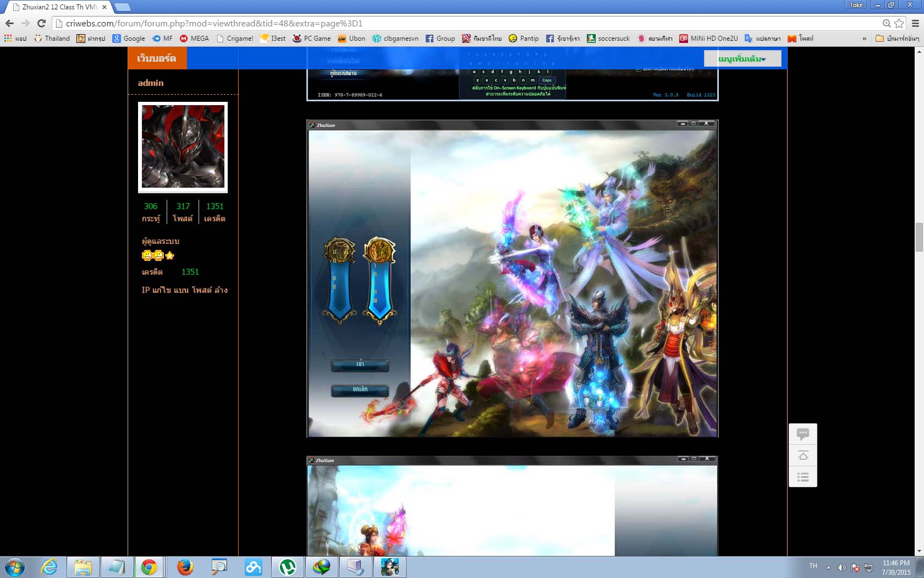Click the zoom magnifier icon in address bar
Image resolution: width=924 pixels, height=578 pixels.
pos(887,23)
